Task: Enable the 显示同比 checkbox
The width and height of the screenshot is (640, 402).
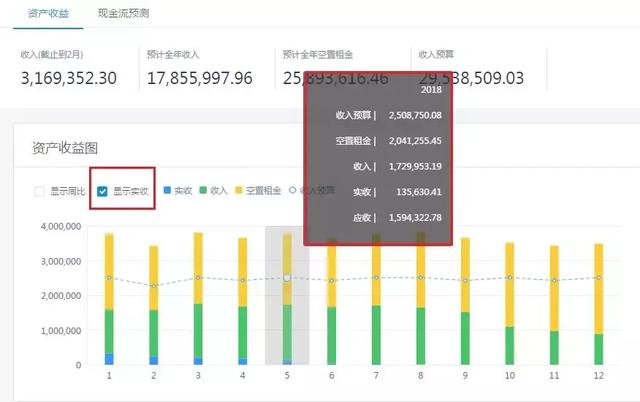Action: [x=40, y=190]
